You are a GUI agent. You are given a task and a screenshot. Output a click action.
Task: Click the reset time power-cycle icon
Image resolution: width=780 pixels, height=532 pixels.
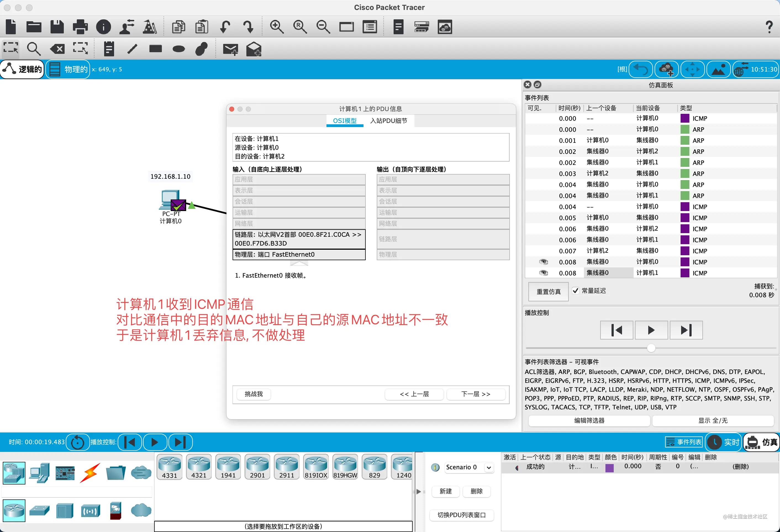(x=78, y=442)
